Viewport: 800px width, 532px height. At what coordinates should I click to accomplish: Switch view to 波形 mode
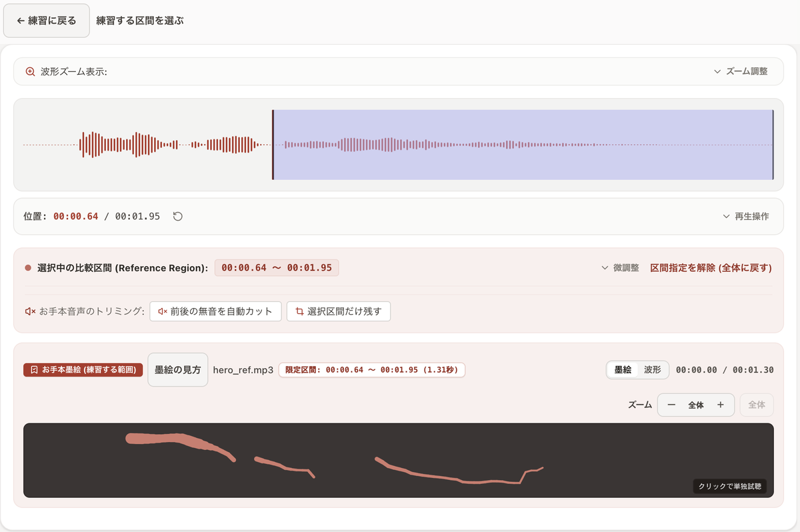point(653,369)
